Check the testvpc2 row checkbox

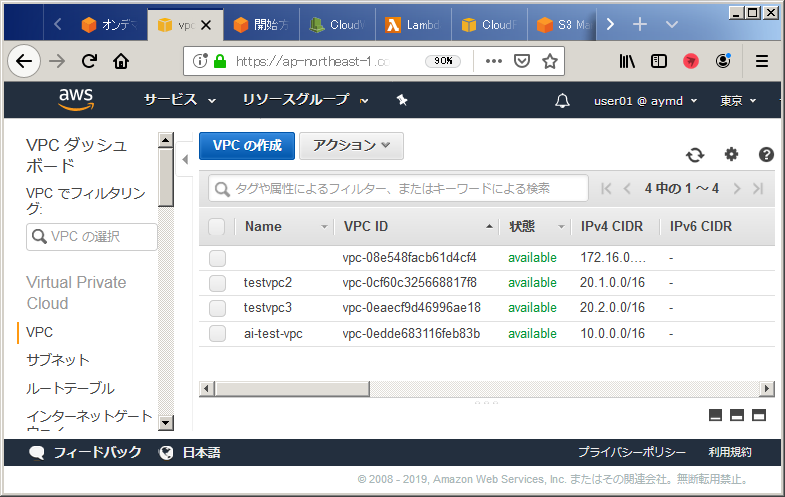click(217, 283)
